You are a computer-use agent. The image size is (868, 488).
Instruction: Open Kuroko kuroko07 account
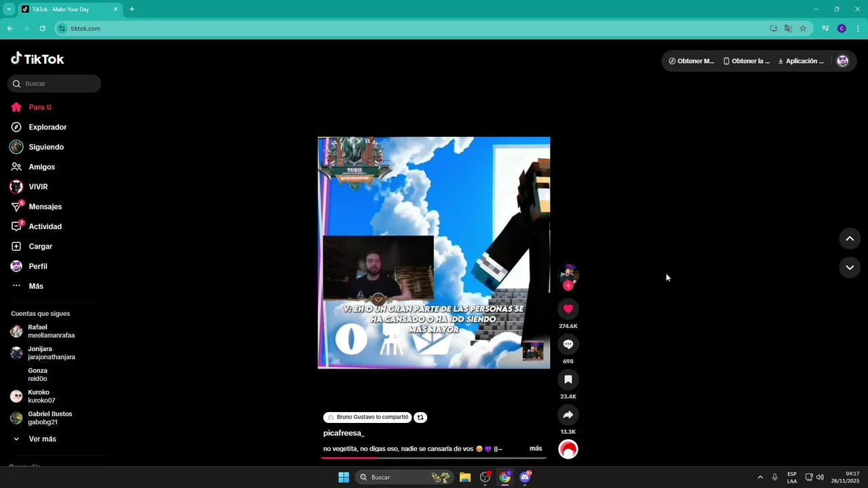coord(41,396)
